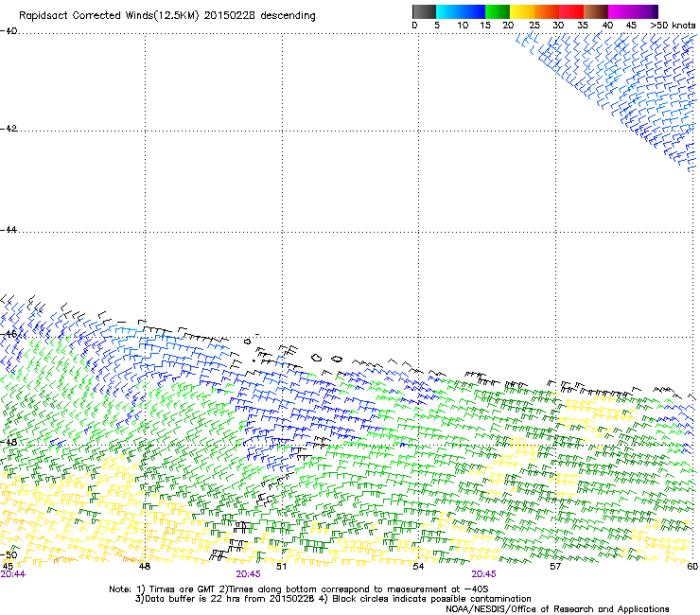Viewport: 700px width, 615px height.
Task: Click the '35' label on the legend
Action: pyautogui.click(x=583, y=26)
